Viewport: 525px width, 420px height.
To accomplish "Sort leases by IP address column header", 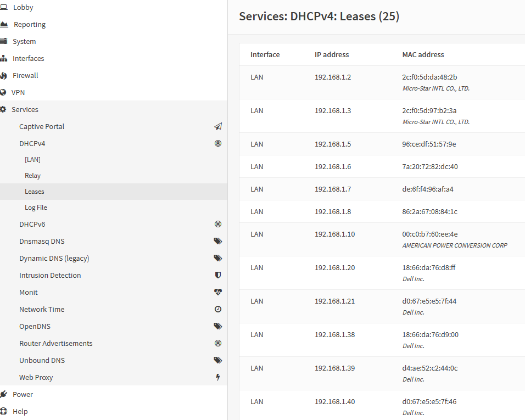I will tap(332, 54).
